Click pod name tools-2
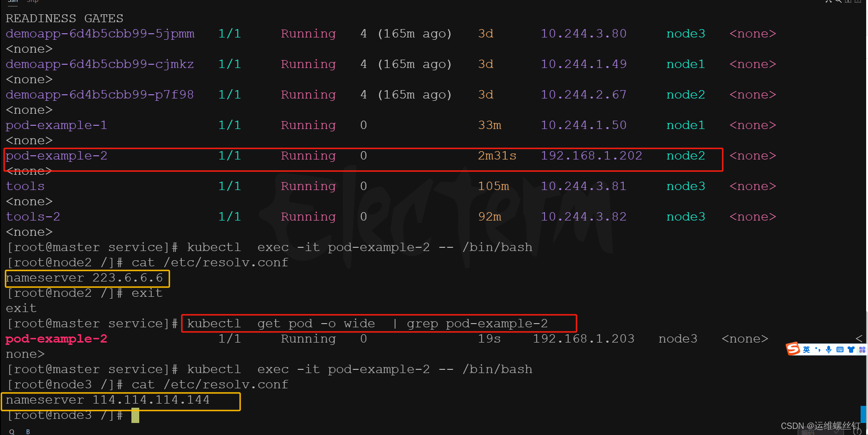 pyautogui.click(x=33, y=217)
